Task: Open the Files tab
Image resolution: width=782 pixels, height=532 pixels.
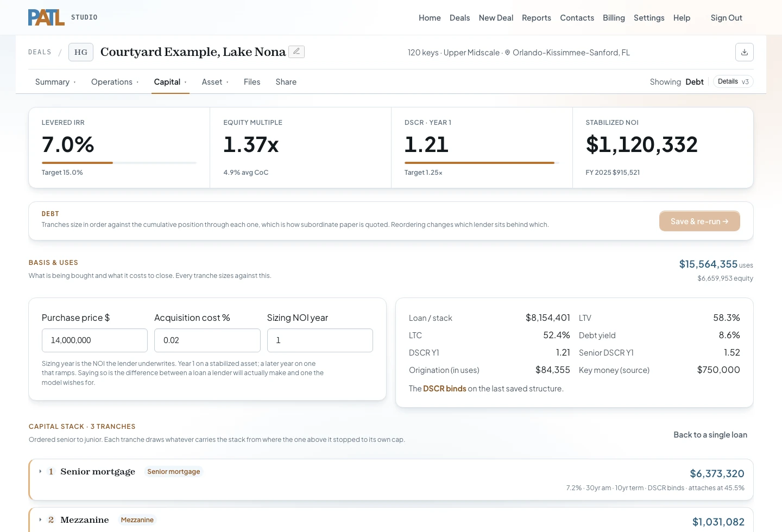Action: tap(252, 82)
